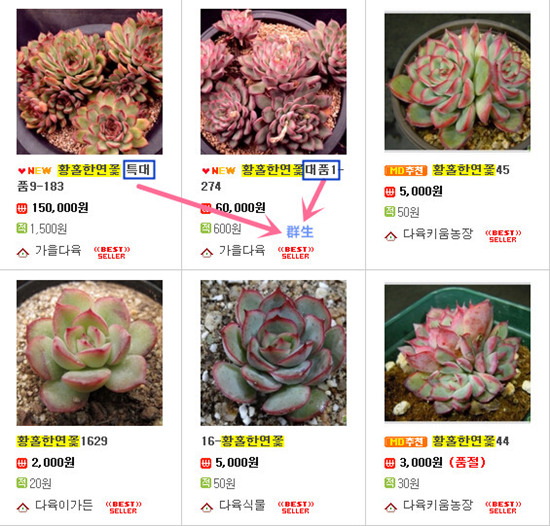The height and width of the screenshot is (526, 550).
Task: Click the MD추천 badge next to 황홀한연꽃45
Action: 406,170
